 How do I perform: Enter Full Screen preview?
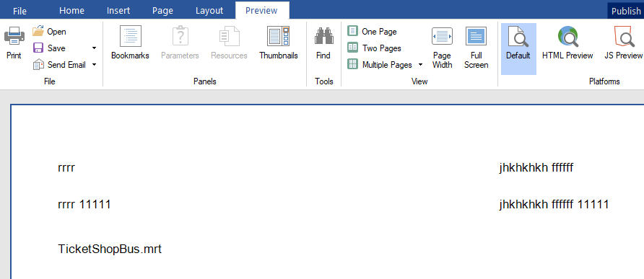pyautogui.click(x=476, y=48)
